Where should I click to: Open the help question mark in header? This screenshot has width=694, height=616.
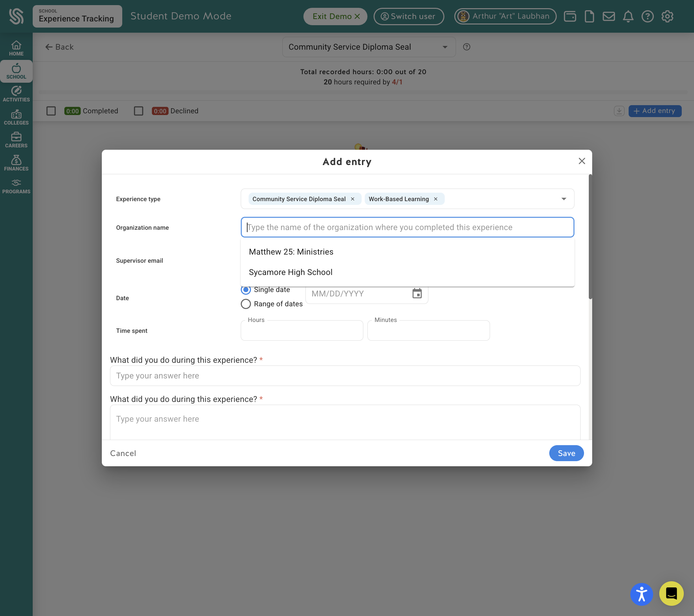[x=647, y=16]
